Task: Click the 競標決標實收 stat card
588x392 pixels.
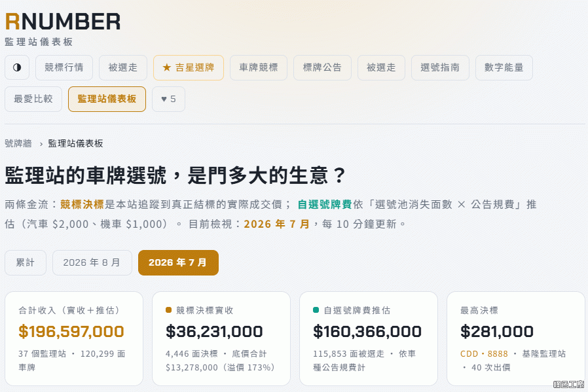Action: [x=221, y=339]
